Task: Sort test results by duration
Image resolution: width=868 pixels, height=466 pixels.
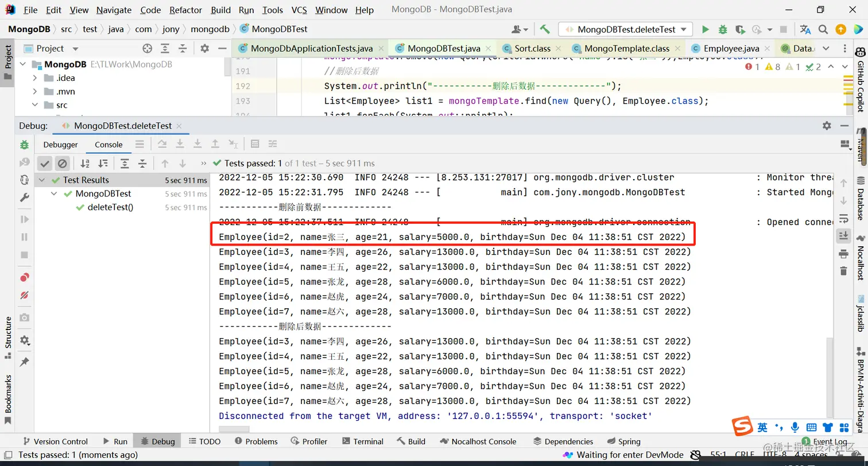Action: tap(103, 164)
